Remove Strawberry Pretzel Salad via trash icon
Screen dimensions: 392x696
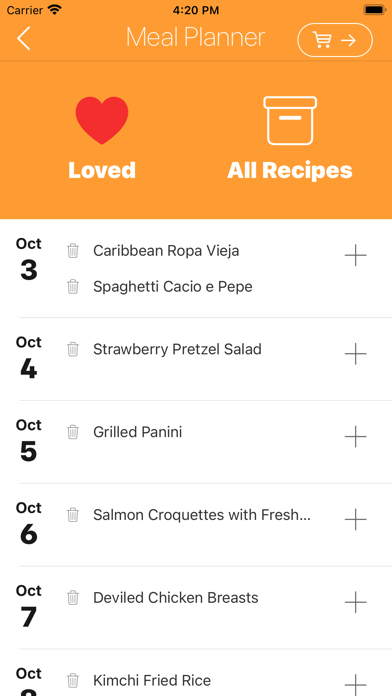click(73, 349)
